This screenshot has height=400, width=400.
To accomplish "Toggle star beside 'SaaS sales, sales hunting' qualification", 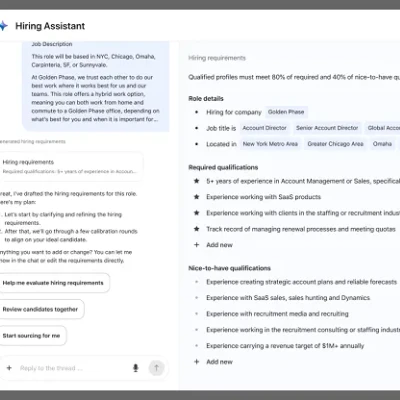I will [x=197, y=298].
